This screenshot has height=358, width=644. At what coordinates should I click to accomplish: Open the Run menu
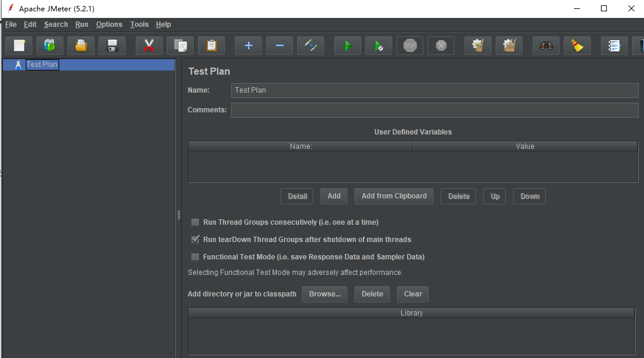[x=82, y=25]
